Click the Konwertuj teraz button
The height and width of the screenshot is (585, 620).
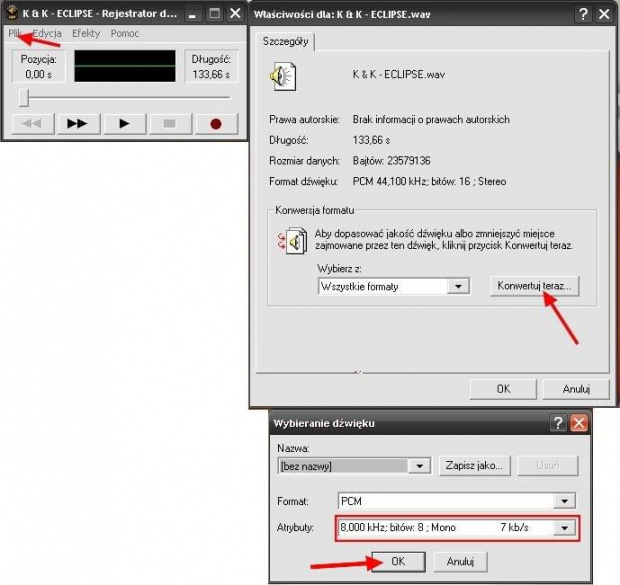[534, 286]
